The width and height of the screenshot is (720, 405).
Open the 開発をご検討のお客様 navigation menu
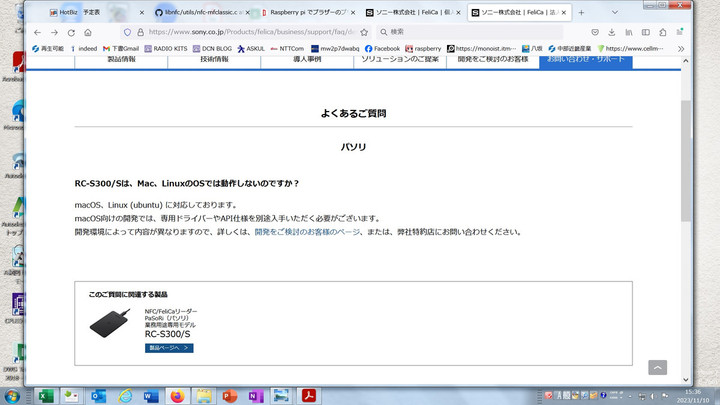click(x=493, y=60)
